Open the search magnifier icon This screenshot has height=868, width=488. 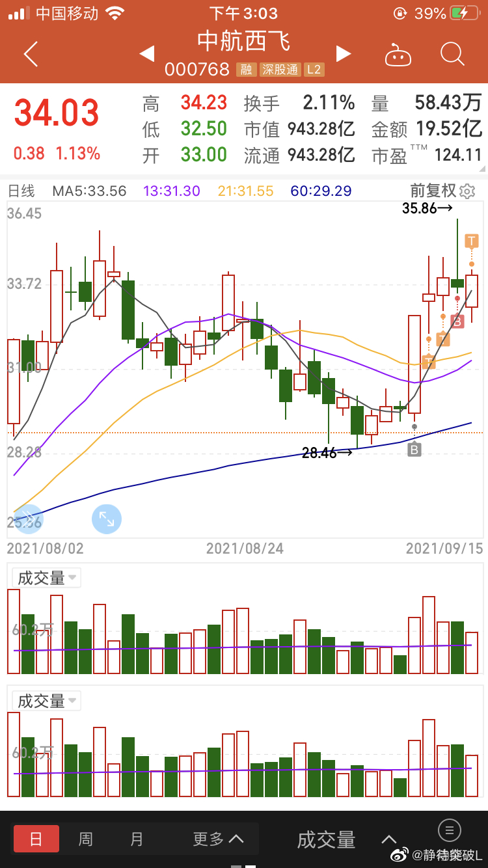click(452, 54)
